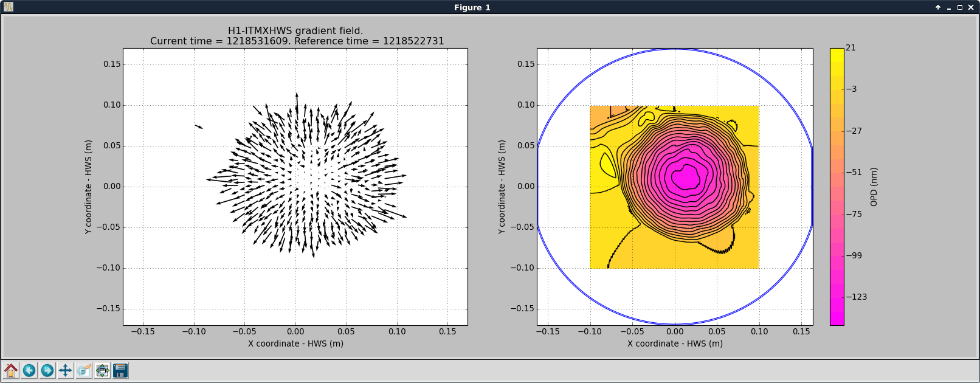
Task: Click the colorbar tick label −3
Action: [x=851, y=89]
